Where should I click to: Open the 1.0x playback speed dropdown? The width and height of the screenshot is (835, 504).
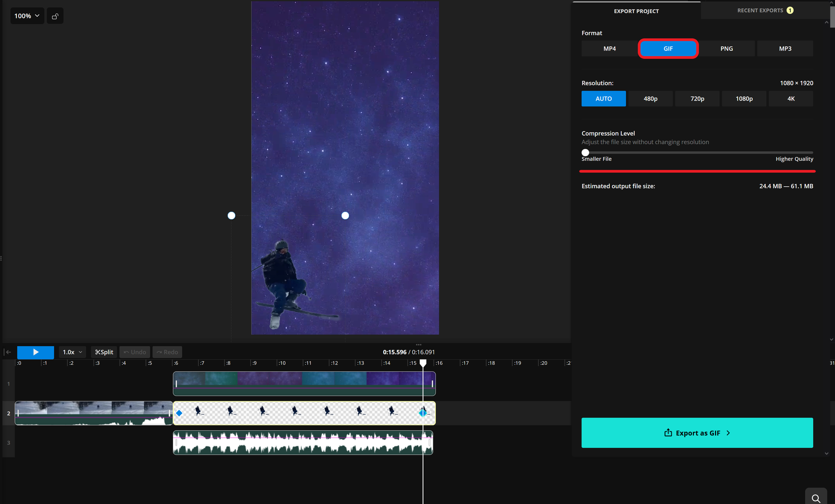pos(72,352)
